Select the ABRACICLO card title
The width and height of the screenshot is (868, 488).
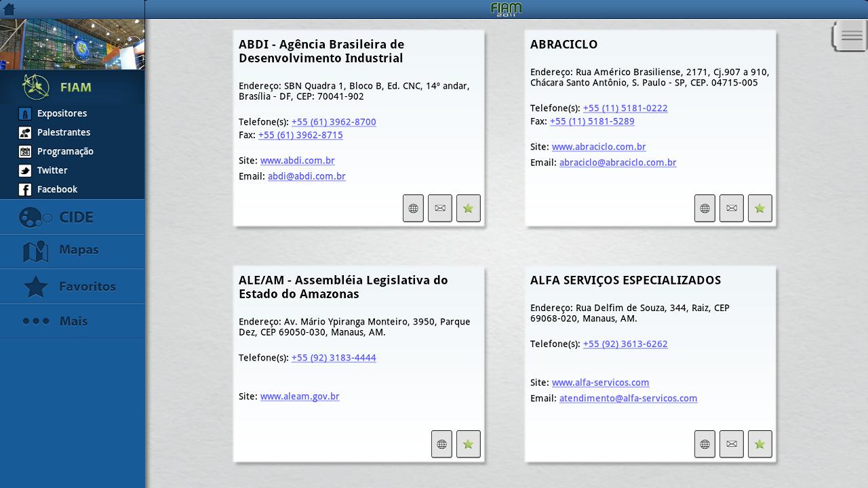point(564,45)
